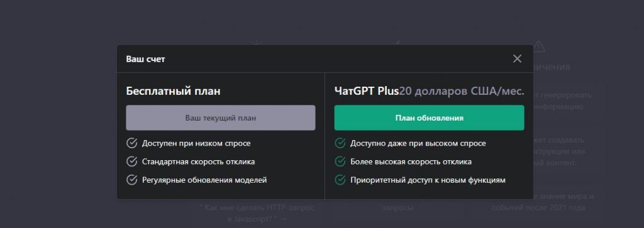The width and height of the screenshot is (644, 228).
Task: Click the событий после 2021 года limitation text
Action: [x=538, y=208]
